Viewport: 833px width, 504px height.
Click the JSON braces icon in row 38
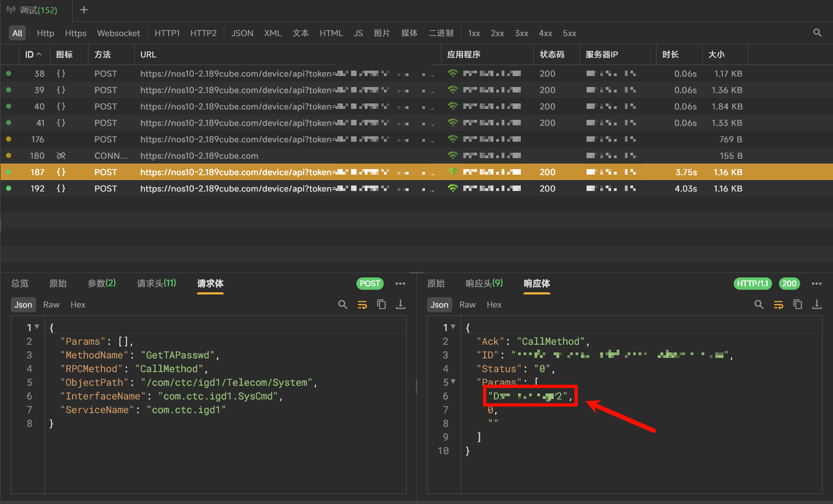point(61,73)
